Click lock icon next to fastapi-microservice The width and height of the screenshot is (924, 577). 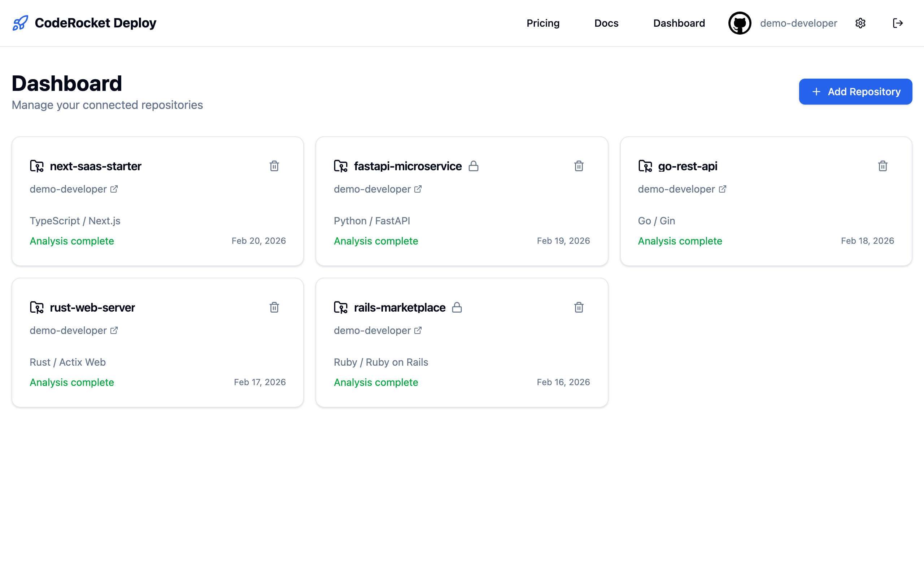[474, 166]
